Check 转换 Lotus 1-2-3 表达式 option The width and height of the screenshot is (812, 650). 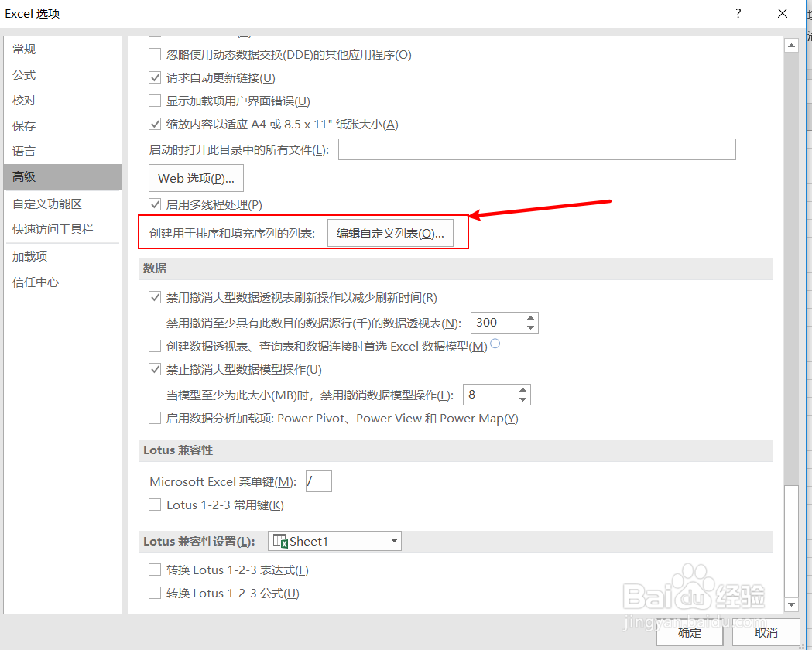154,570
